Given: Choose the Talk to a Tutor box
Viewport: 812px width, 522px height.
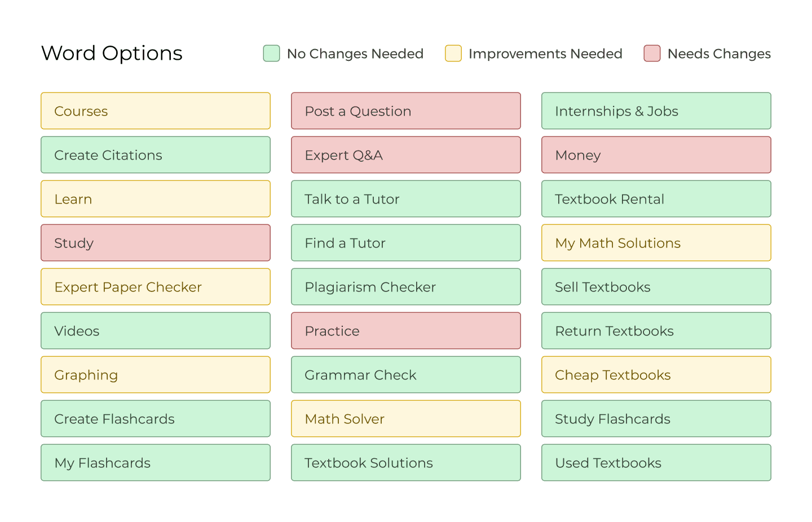Looking at the screenshot, I should click(406, 199).
